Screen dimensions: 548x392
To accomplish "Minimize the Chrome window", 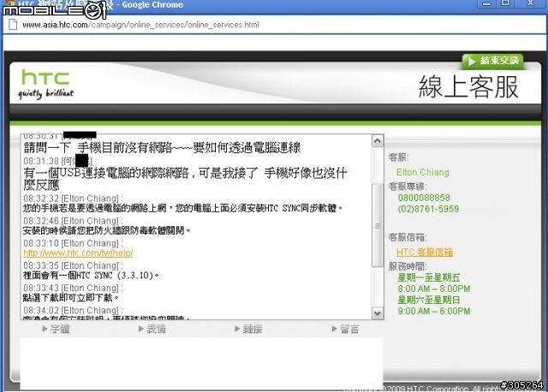I will [487, 3].
